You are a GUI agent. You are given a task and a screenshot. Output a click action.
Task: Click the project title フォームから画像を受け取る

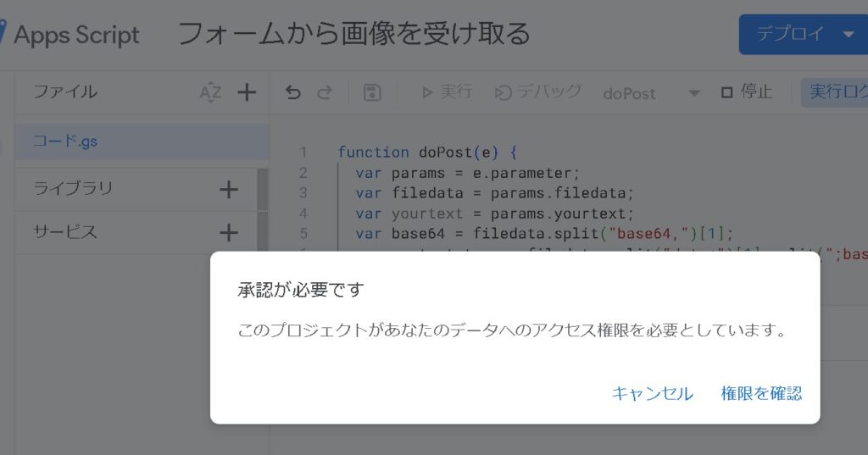(x=353, y=34)
